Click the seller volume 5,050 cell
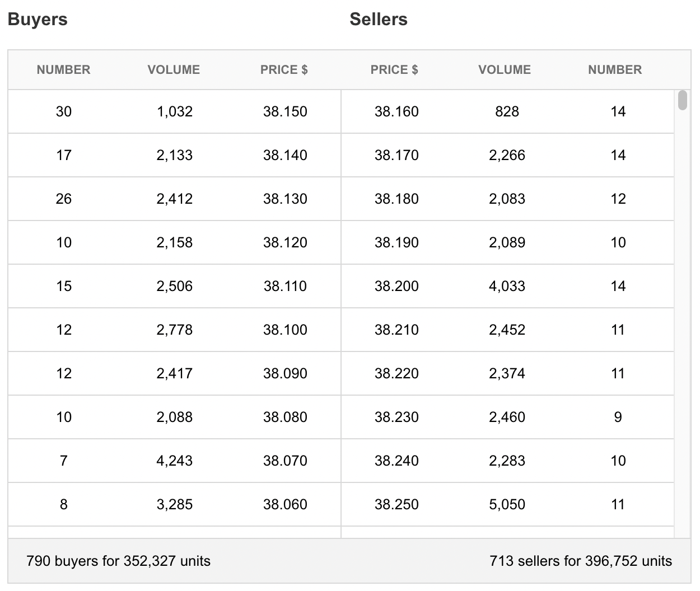This screenshot has width=700, height=591. [507, 504]
